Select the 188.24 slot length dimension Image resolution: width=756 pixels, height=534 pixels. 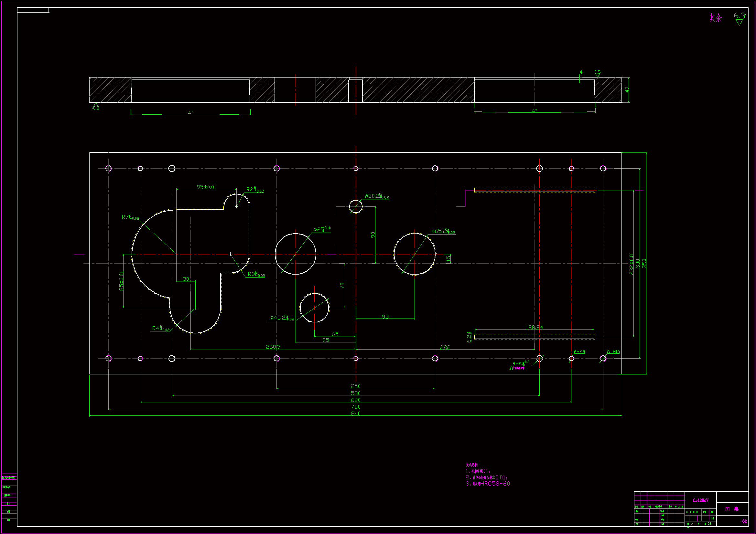534,327
